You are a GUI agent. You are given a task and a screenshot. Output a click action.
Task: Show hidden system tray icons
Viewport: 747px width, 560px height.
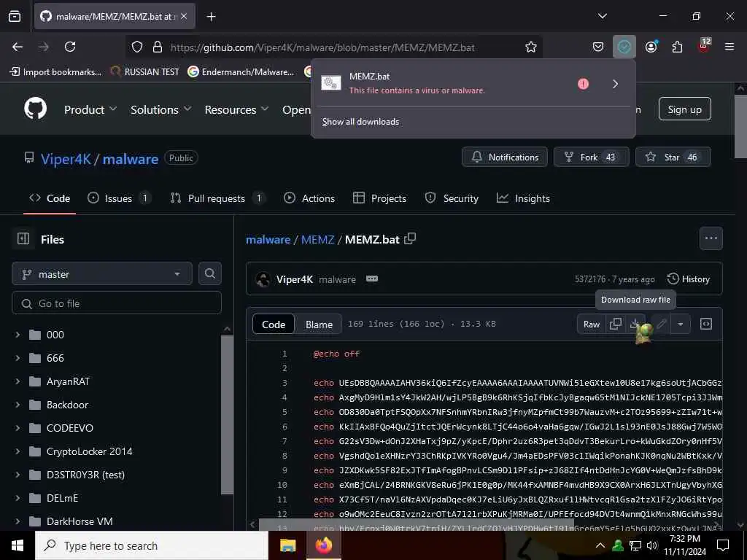[600, 545]
